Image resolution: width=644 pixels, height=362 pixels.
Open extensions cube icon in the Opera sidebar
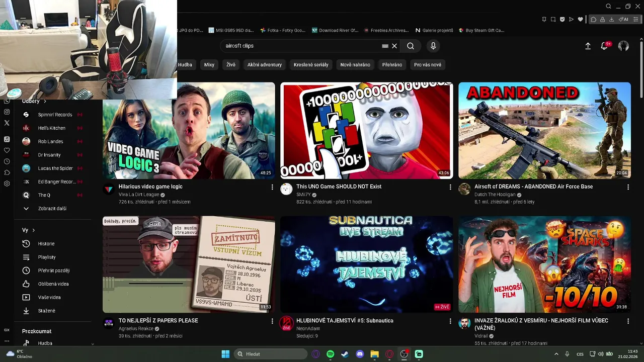(x=7, y=172)
